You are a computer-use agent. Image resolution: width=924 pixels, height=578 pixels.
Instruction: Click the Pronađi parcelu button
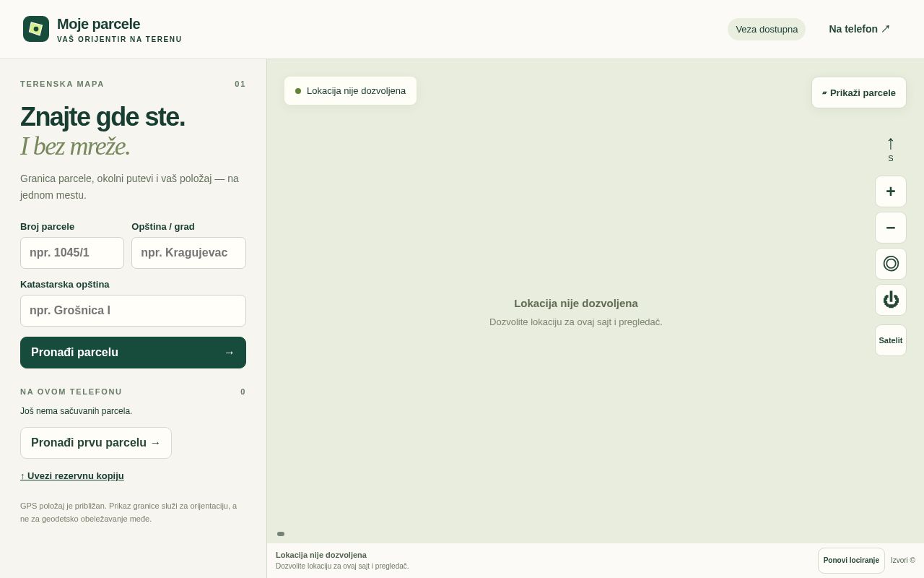133,353
